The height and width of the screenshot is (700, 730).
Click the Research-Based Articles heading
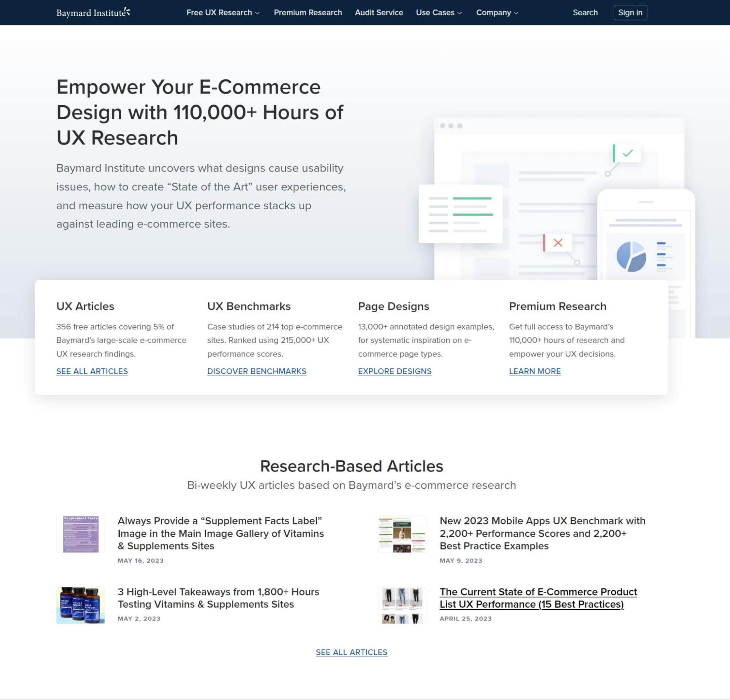coord(351,466)
